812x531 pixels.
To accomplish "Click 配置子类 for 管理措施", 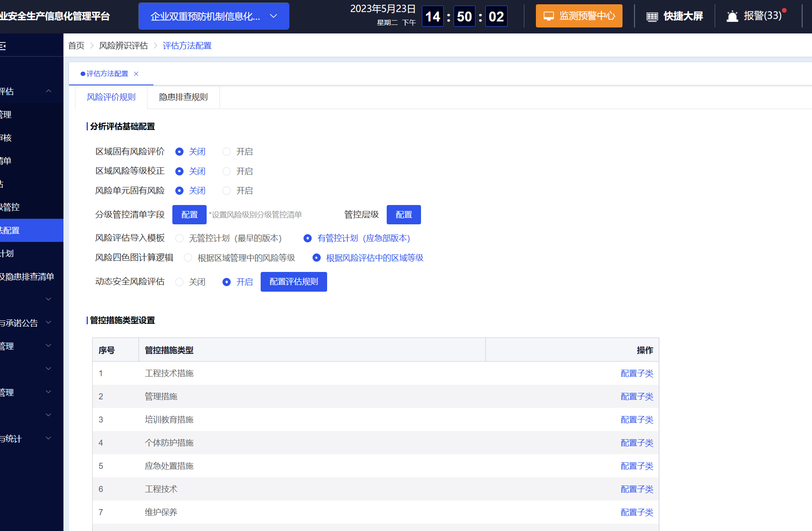I will [637, 397].
